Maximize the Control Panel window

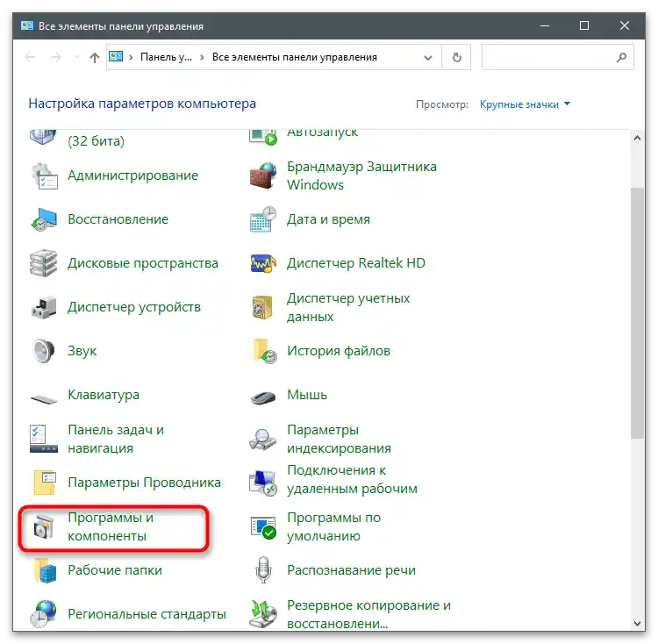pos(584,26)
